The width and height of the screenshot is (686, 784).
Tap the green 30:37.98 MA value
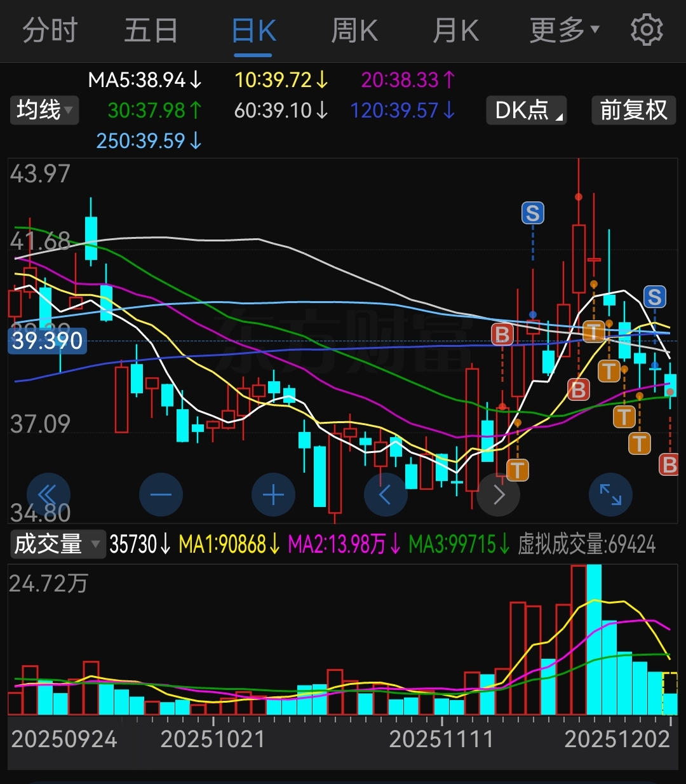[155, 111]
